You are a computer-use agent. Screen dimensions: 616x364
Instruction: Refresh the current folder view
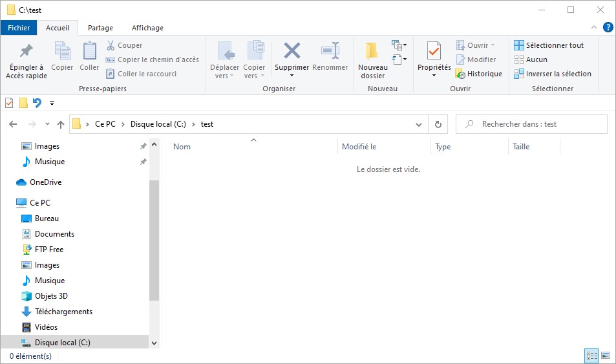tap(438, 124)
